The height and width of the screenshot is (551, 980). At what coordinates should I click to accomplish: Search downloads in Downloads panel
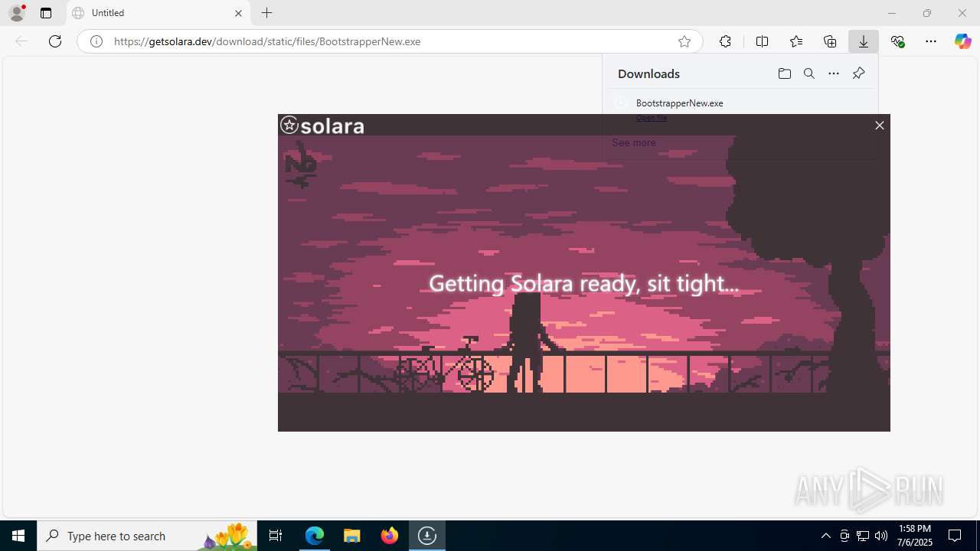(x=808, y=73)
